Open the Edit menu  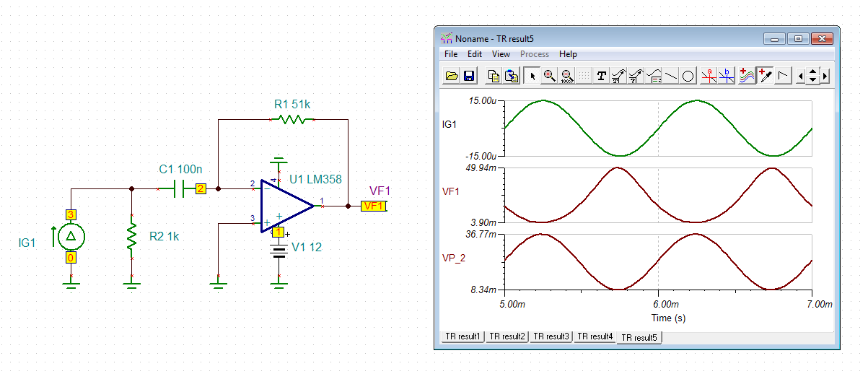click(475, 54)
